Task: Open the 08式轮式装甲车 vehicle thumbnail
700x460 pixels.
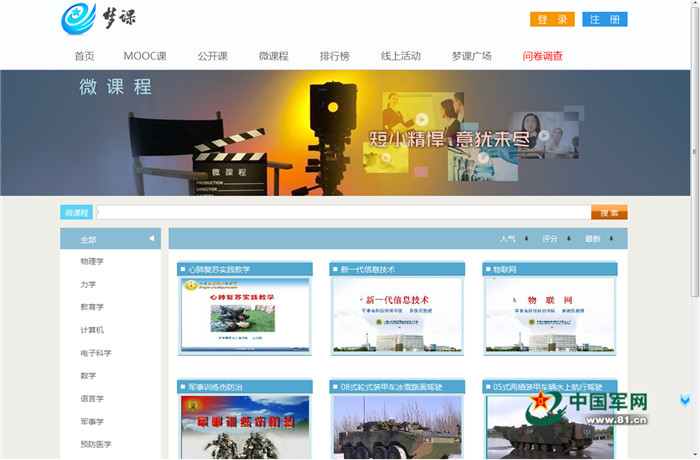Action: (397, 427)
